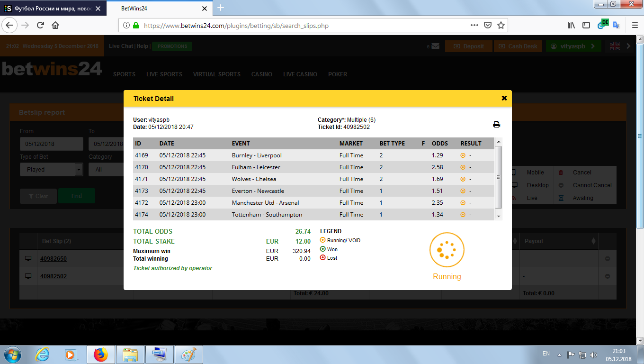Image resolution: width=644 pixels, height=364 pixels.
Task: Save page to Pocket icon
Action: point(487,26)
